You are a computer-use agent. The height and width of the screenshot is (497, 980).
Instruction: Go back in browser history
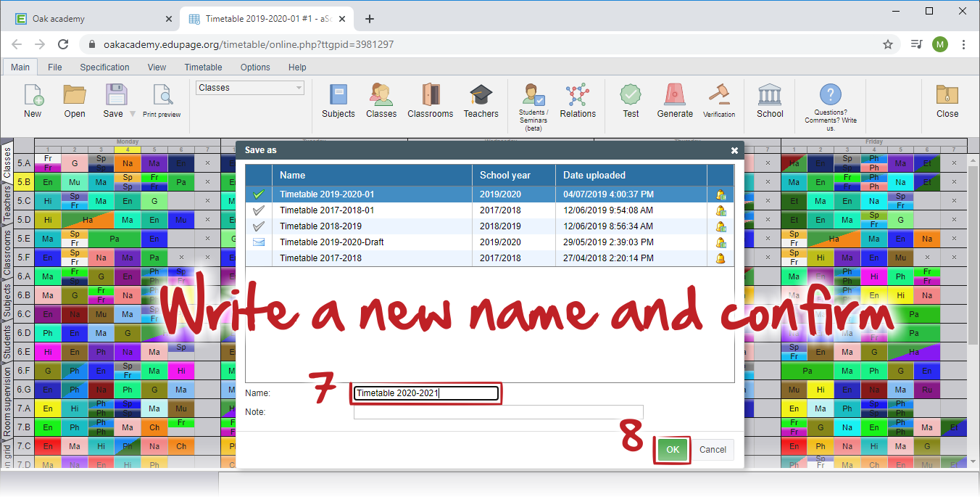(x=17, y=44)
